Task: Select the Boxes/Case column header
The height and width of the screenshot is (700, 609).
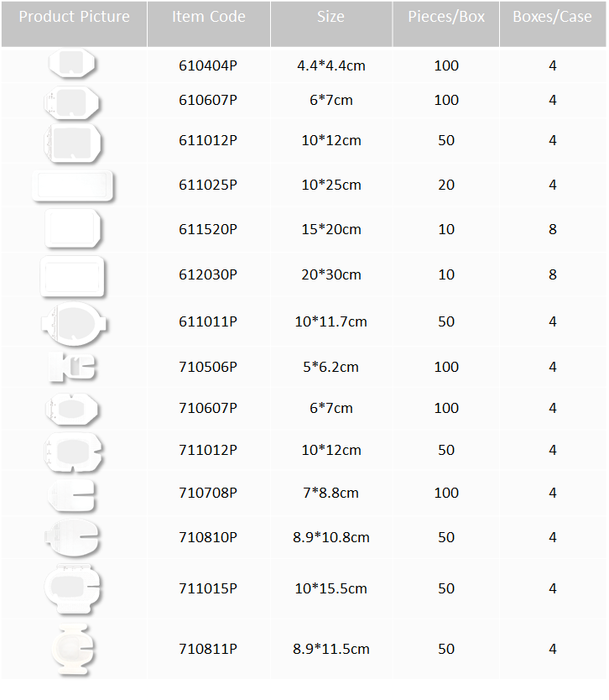Action: [552, 17]
